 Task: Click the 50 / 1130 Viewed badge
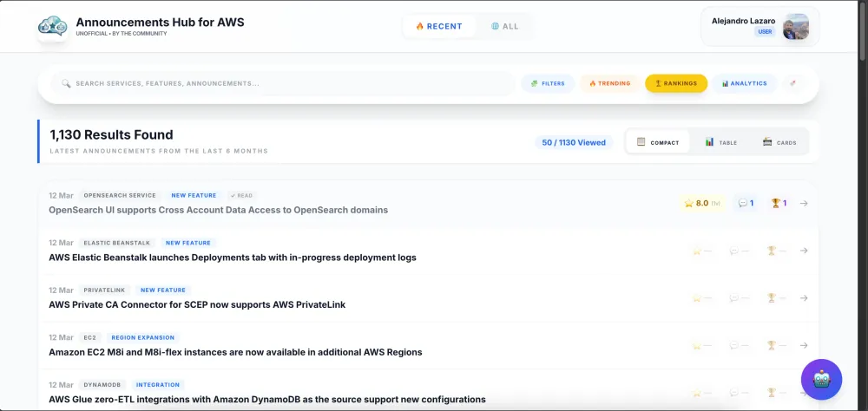click(574, 142)
